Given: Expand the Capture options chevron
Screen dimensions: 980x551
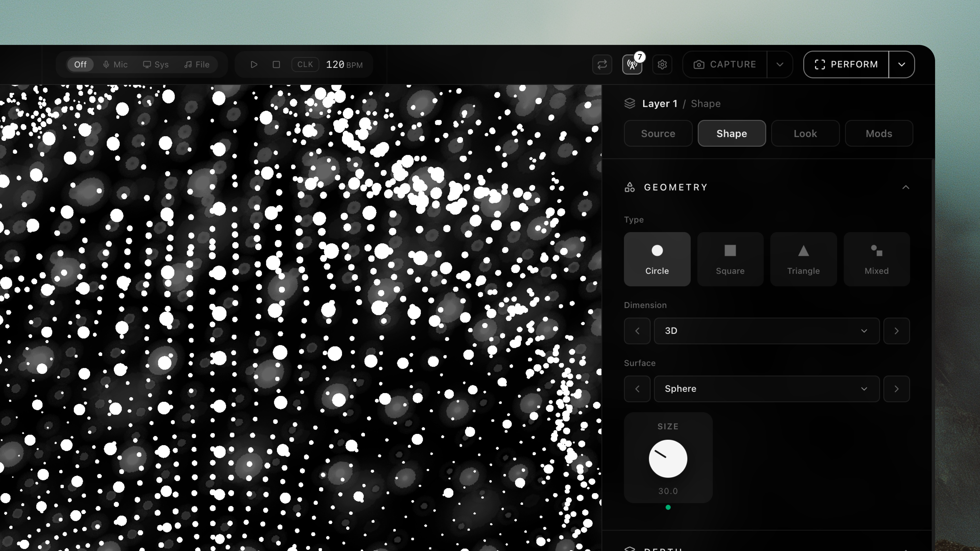Looking at the screenshot, I should pyautogui.click(x=780, y=65).
